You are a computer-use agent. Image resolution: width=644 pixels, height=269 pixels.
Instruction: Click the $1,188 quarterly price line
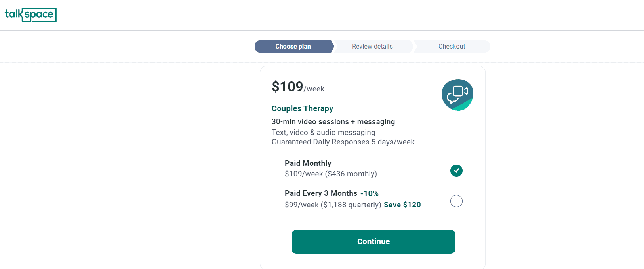(x=333, y=205)
